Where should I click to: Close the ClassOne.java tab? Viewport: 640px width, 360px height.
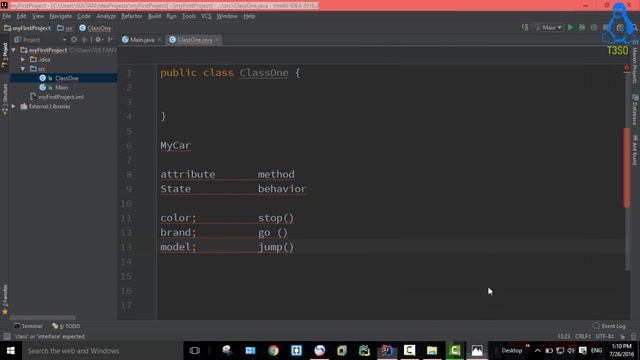point(217,40)
